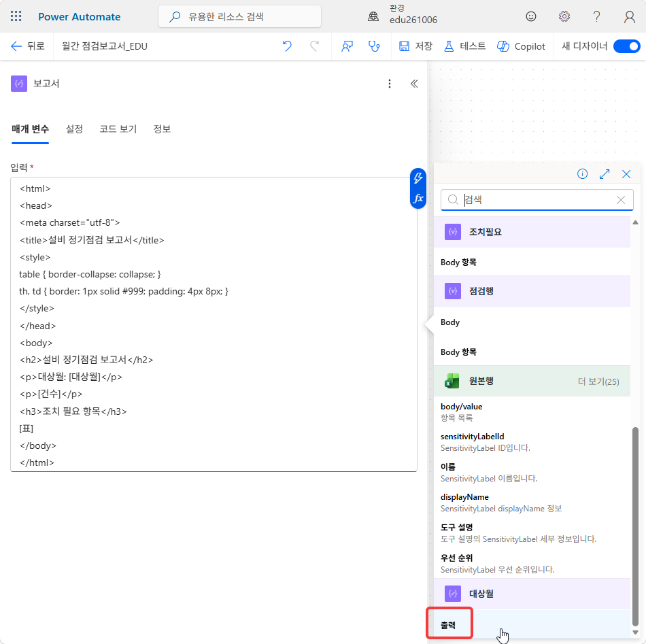The image size is (646, 644).
Task: Select the 도구 설명 token
Action: click(x=532, y=533)
